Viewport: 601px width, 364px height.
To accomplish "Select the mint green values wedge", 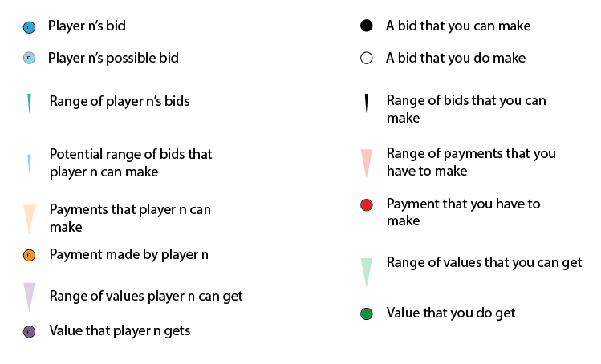I will pos(367,273).
